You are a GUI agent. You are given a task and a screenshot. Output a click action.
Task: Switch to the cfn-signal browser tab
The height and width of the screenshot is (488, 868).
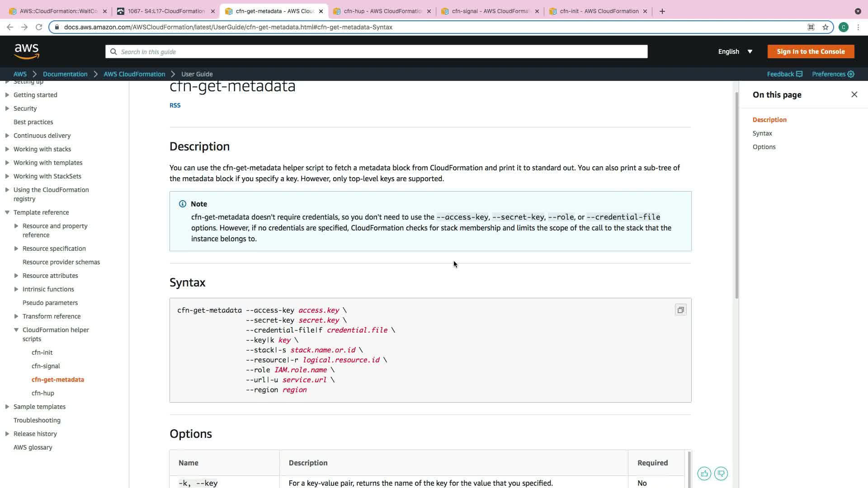(490, 11)
